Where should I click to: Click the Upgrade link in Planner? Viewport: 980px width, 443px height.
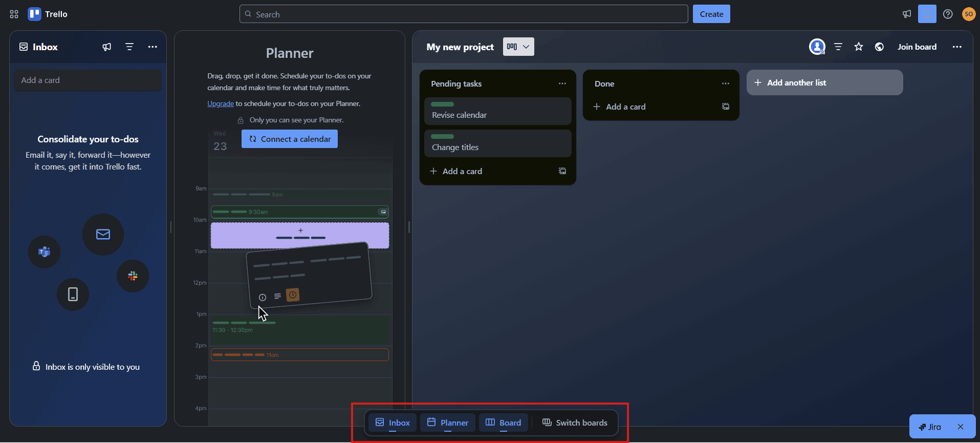pos(221,103)
